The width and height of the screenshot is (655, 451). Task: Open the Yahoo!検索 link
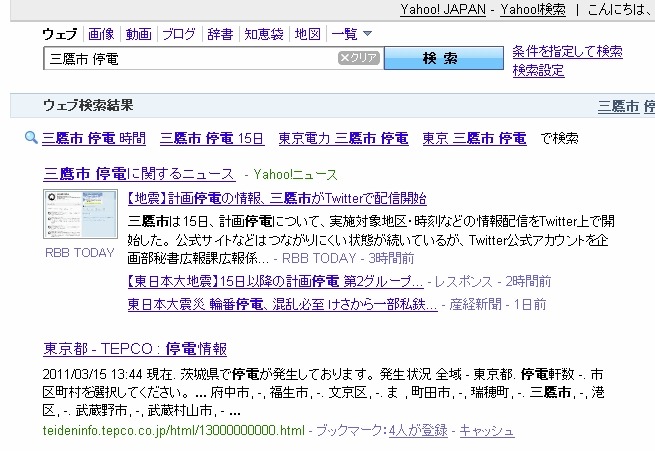pos(533,9)
